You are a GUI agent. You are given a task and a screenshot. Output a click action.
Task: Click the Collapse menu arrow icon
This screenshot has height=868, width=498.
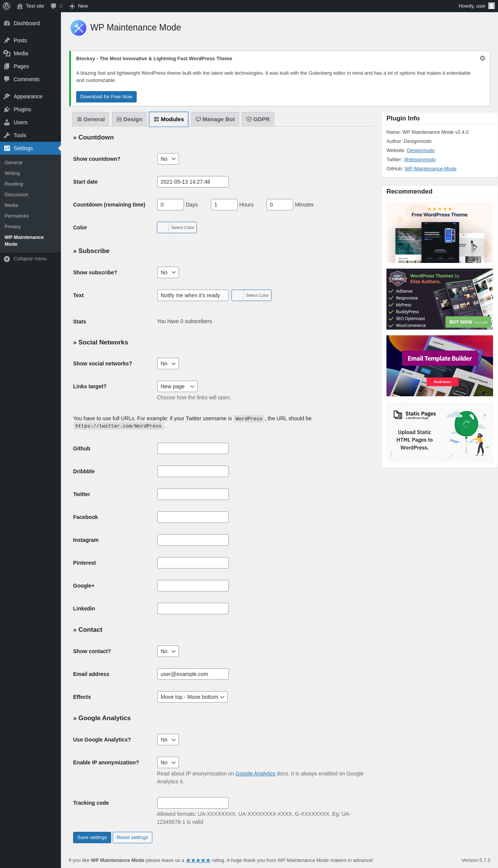[x=7, y=259]
